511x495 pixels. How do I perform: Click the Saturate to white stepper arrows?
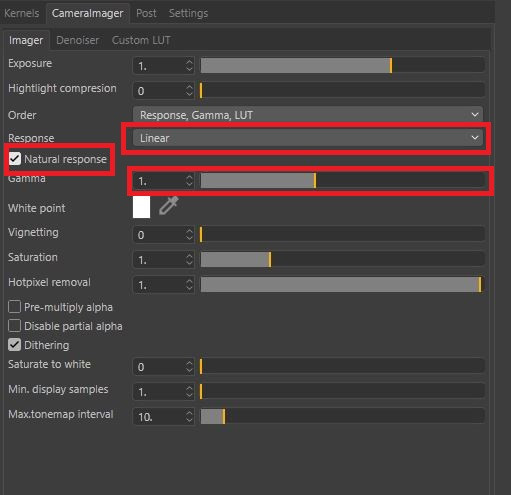pyautogui.click(x=189, y=366)
